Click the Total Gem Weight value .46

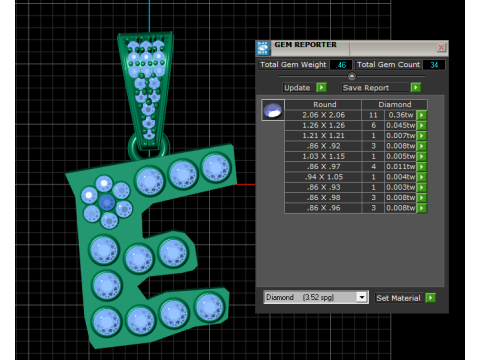tap(340, 65)
